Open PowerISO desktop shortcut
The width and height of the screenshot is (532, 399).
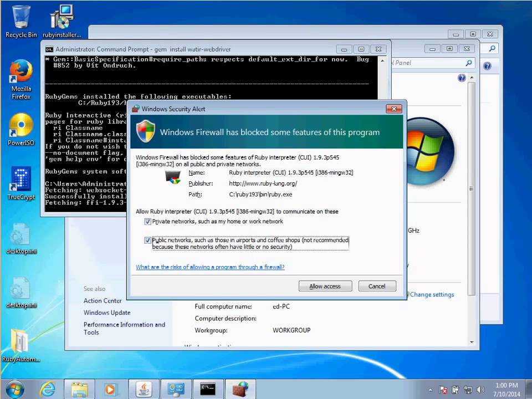21,130
